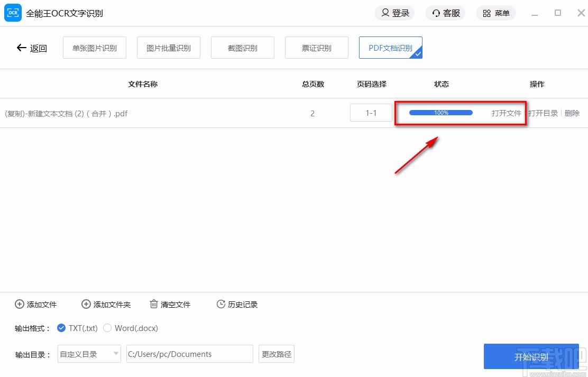This screenshot has width=588, height=377.
Task: Click the add file plus icon
Action: [x=18, y=304]
